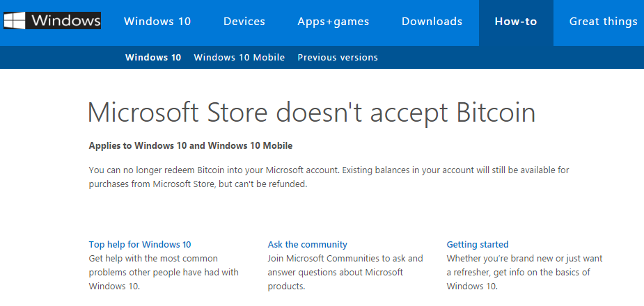Click the Windows logo icon

(14, 20)
